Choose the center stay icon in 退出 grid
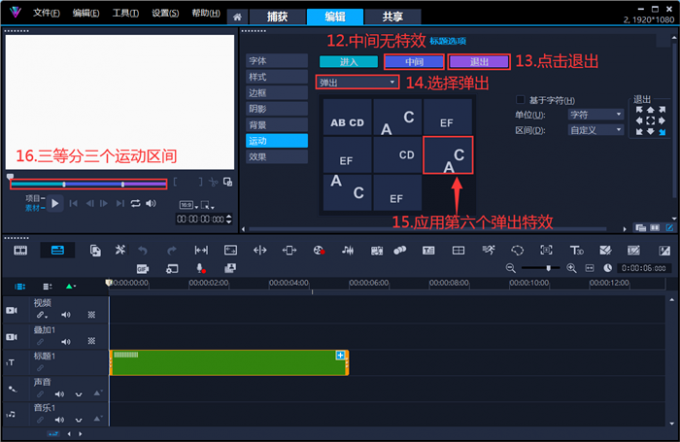Screen dimensions: 680x442 click(x=650, y=121)
